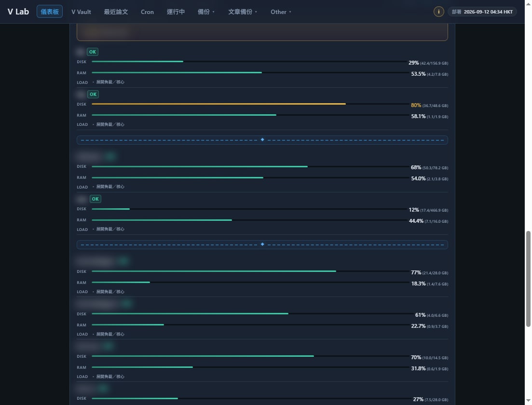Select the 77% (21.4/28.0 GB) value
This screenshot has width=532, height=405.
point(430,273)
